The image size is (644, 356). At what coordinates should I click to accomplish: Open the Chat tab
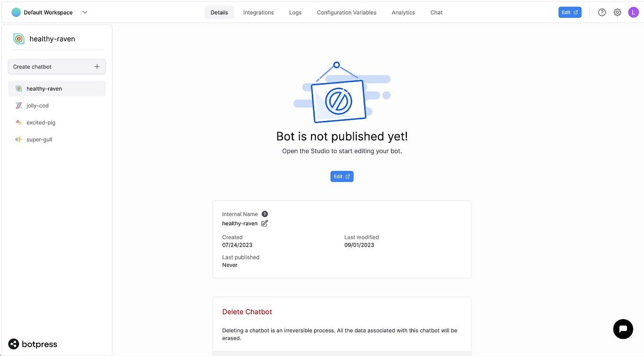pos(436,12)
